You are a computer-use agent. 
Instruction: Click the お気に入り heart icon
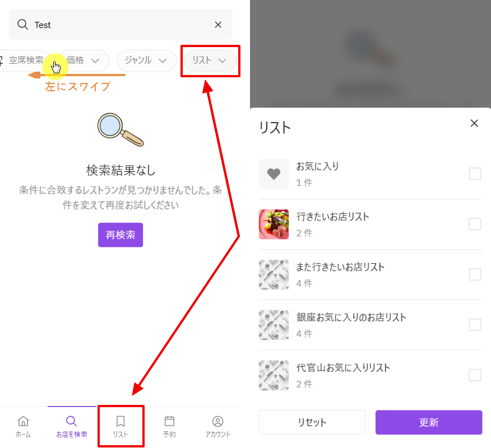(274, 174)
